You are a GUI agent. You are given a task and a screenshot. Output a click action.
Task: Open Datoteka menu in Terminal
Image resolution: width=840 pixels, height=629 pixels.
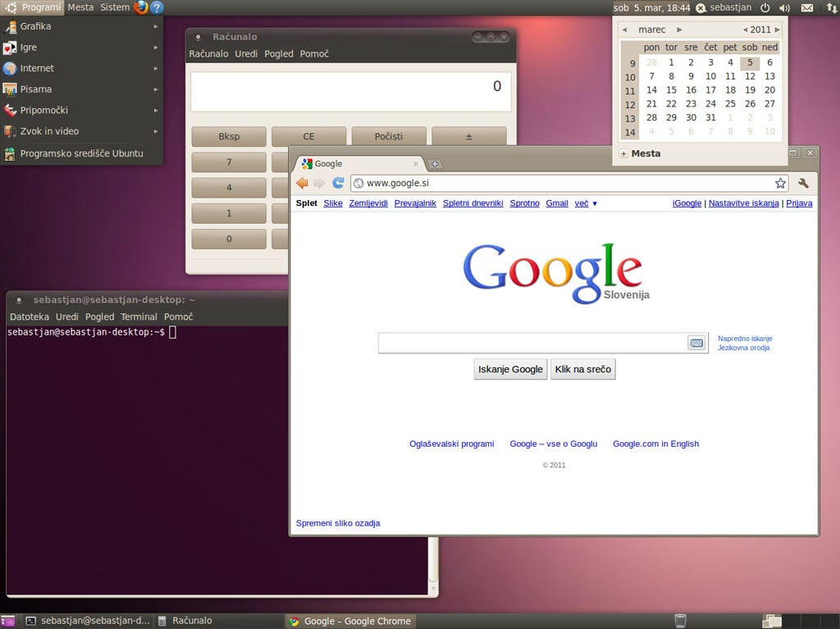tap(30, 317)
